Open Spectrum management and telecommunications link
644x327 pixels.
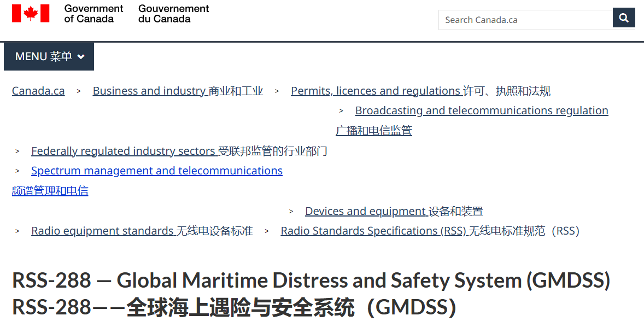(x=156, y=171)
